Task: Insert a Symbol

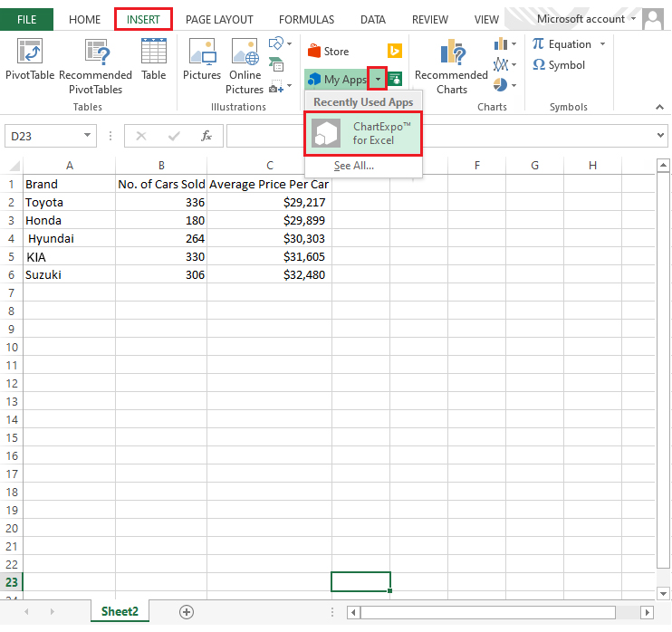Action: coord(559,65)
